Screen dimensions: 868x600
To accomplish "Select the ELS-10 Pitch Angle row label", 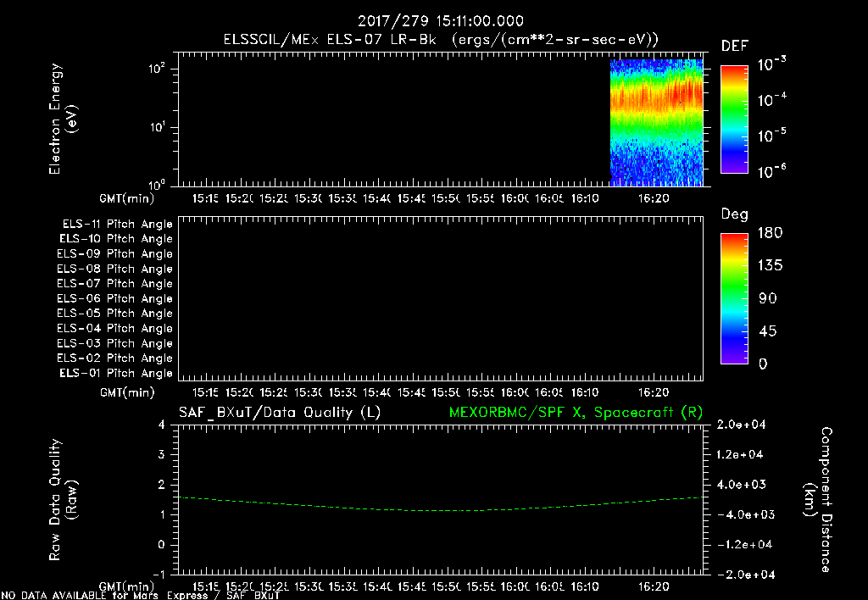I will (116, 239).
